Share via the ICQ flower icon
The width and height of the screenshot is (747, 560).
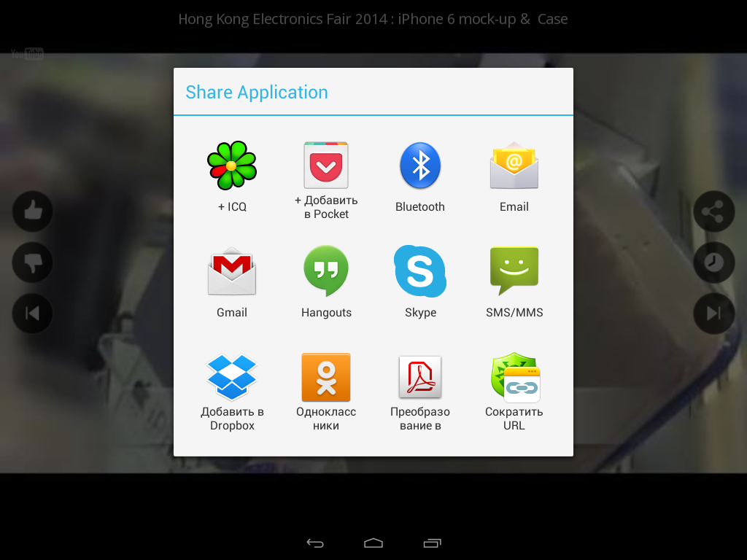(232, 166)
